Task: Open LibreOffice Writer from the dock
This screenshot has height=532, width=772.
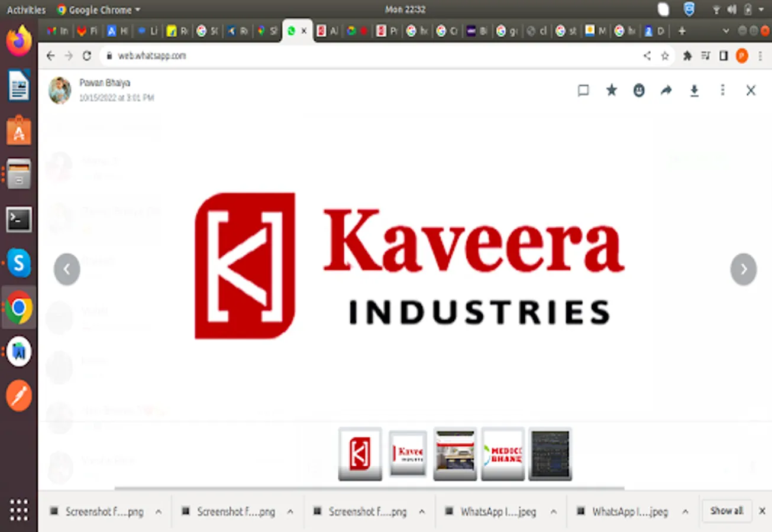Action: point(19,86)
